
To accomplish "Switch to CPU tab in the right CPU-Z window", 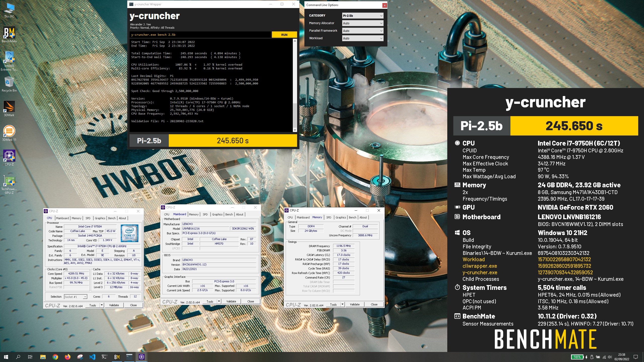I will point(290,217).
